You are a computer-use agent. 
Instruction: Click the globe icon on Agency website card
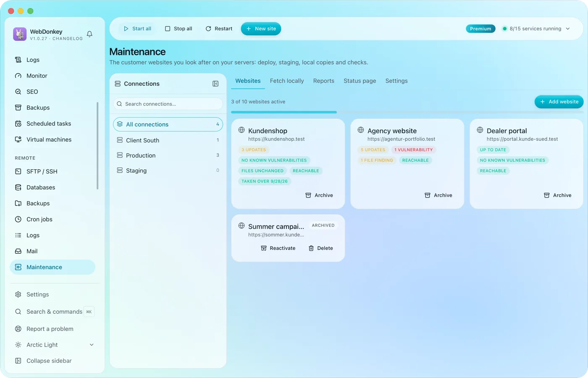(x=361, y=130)
